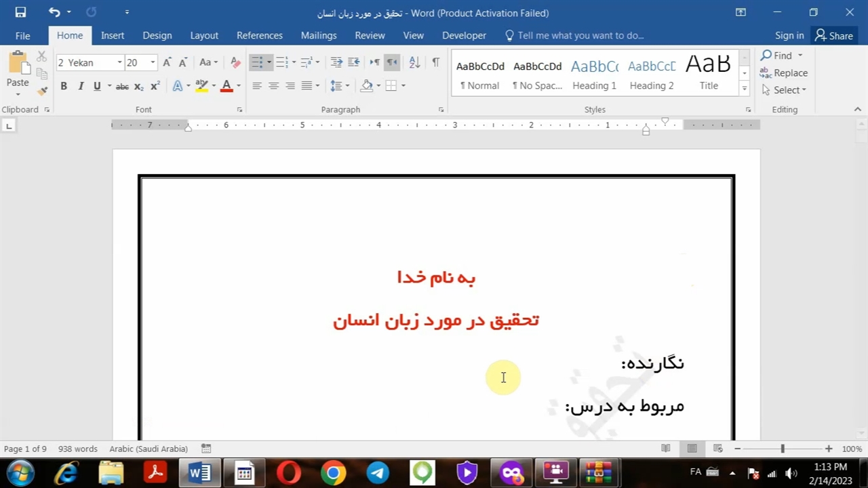Clear all formatting with eraser icon
Screen dimensions: 868x488
point(235,62)
